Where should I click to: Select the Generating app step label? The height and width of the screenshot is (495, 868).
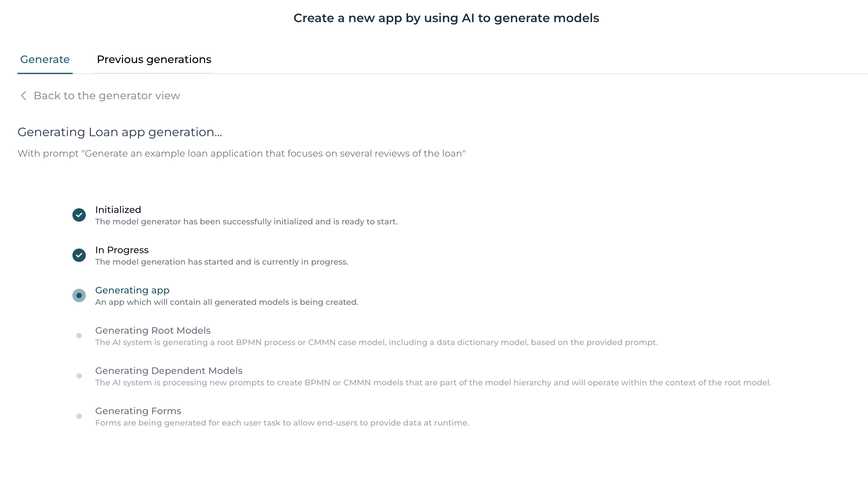click(132, 290)
